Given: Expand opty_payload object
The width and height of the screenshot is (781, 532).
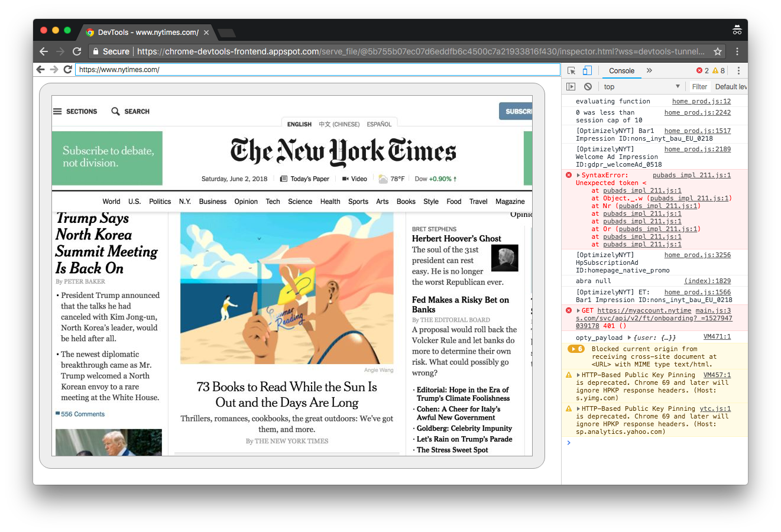Looking at the screenshot, I should (629, 338).
